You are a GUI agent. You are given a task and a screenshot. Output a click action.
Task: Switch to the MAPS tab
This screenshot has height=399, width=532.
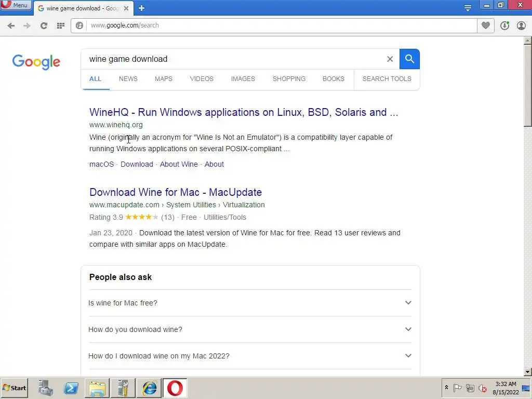[164, 79]
